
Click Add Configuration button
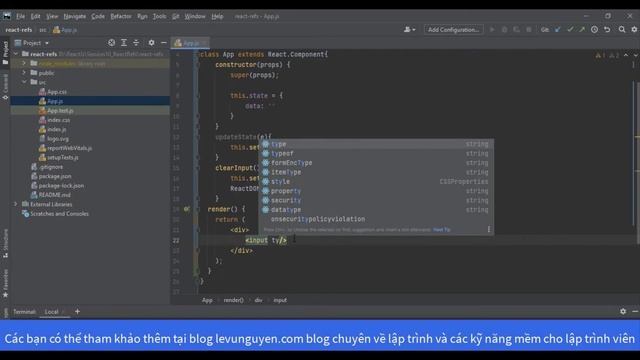[x=453, y=30]
